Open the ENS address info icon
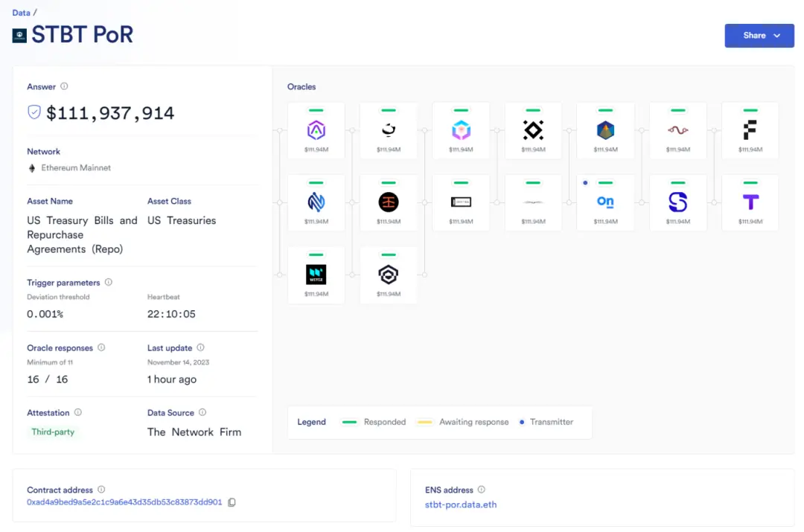804x532 pixels. 482,490
